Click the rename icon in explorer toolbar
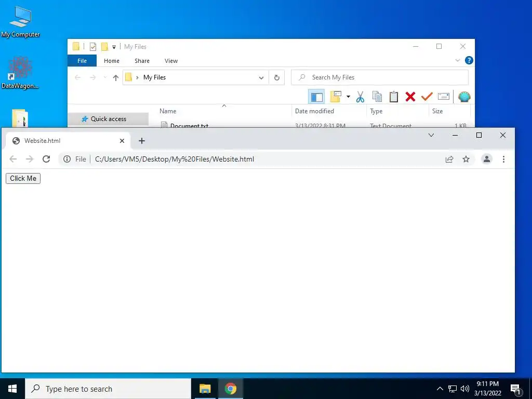532x399 pixels. click(444, 97)
